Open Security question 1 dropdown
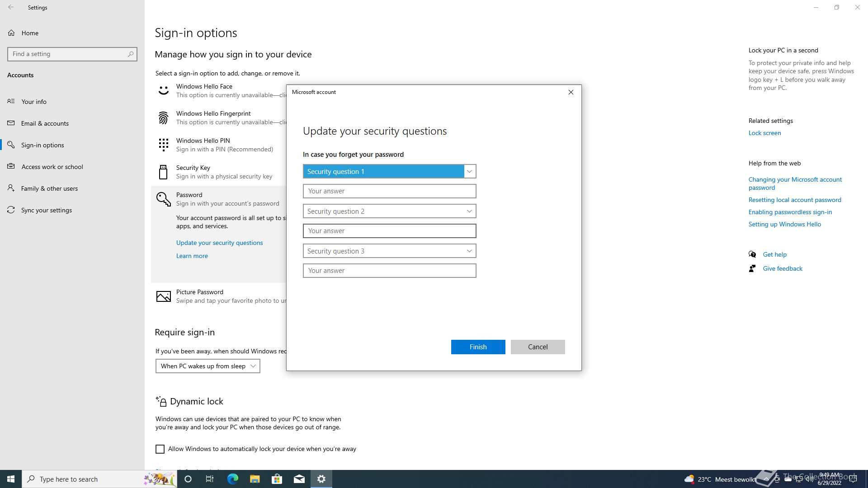The width and height of the screenshot is (868, 488). point(389,171)
